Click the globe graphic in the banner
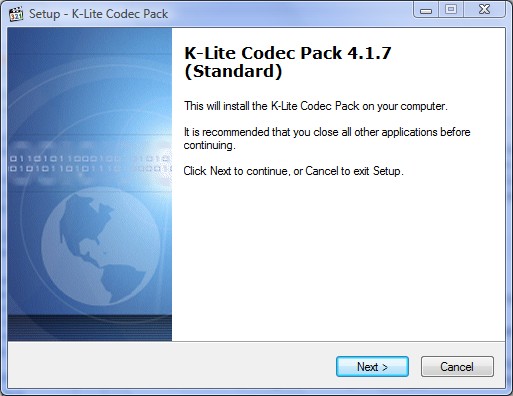 pyautogui.click(x=101, y=246)
